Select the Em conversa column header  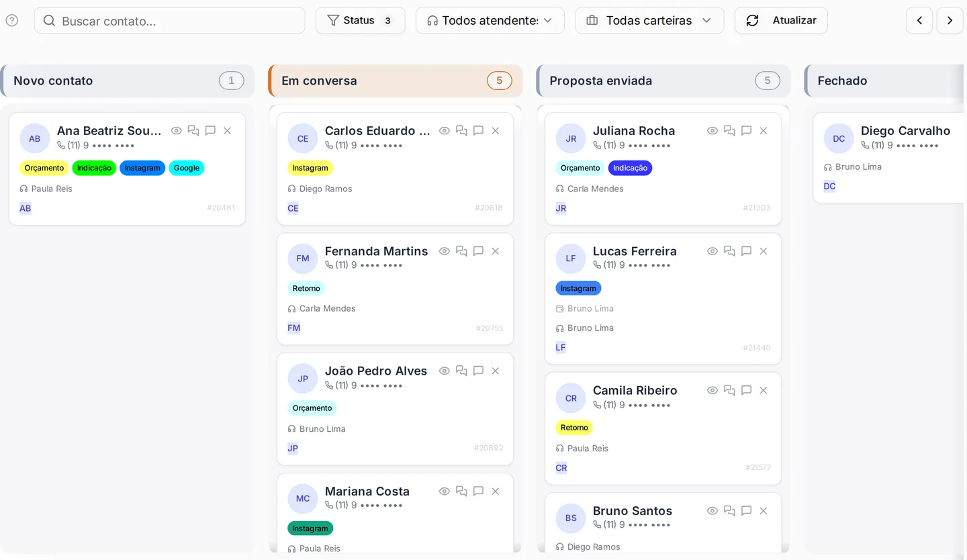tap(396, 81)
